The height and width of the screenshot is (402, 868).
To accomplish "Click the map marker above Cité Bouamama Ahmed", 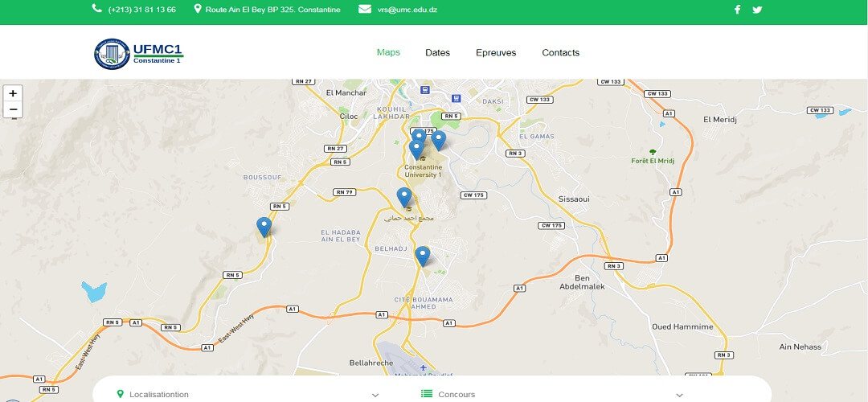I will click(423, 256).
